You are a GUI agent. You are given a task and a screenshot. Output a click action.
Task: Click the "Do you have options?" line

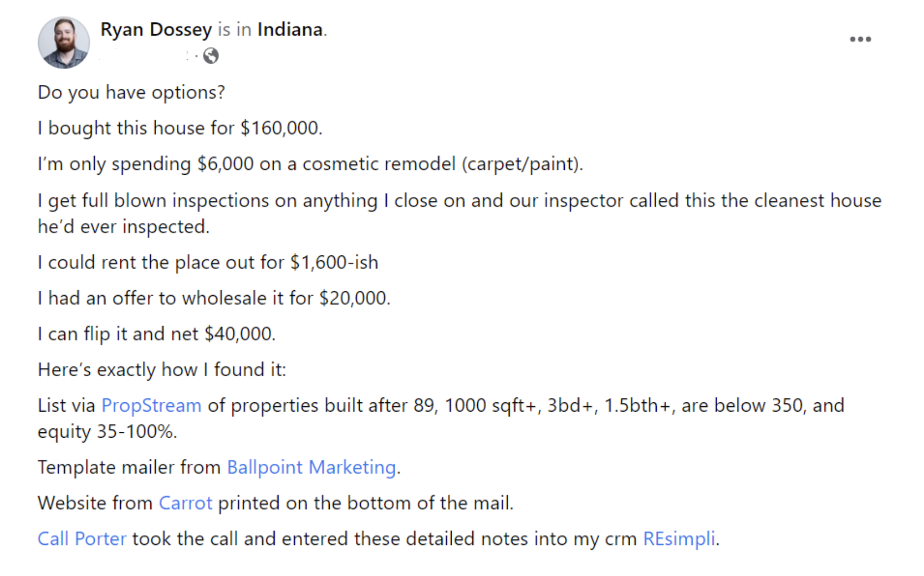tap(131, 93)
